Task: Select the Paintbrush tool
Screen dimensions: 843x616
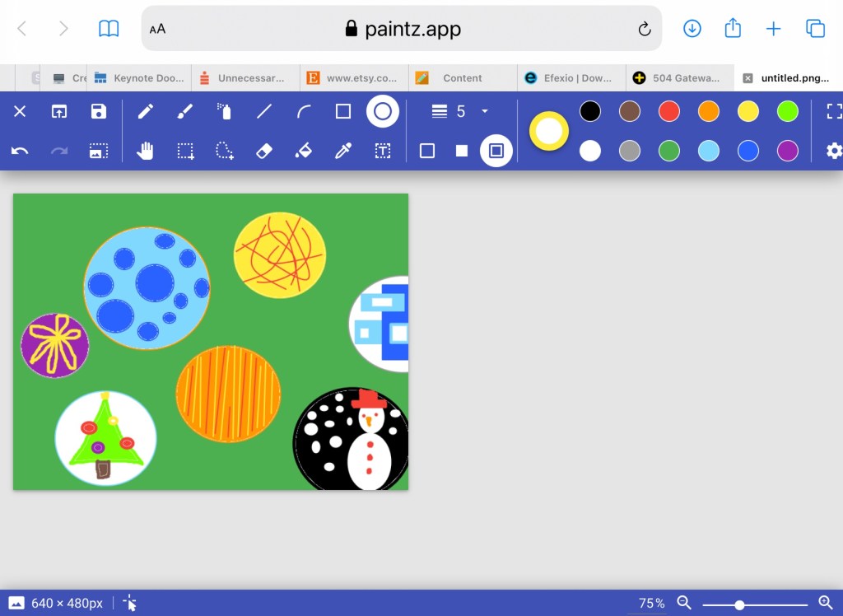Action: 185,111
